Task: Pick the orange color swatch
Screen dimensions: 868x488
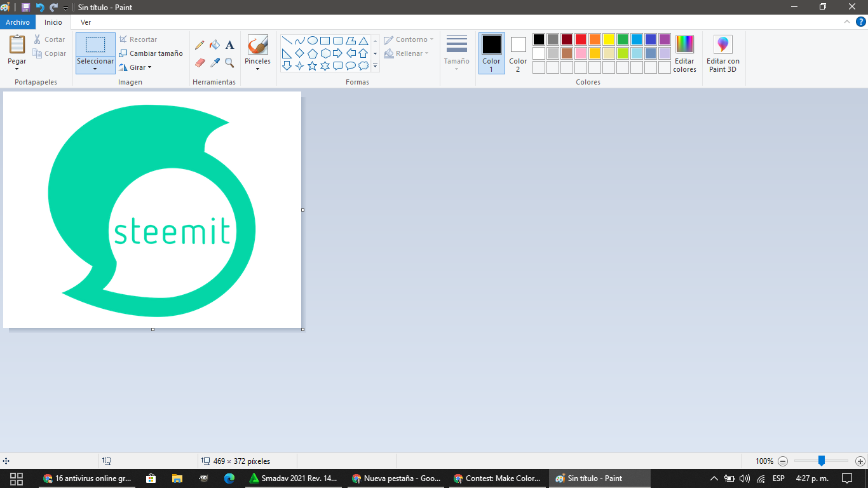Action: pyautogui.click(x=595, y=39)
